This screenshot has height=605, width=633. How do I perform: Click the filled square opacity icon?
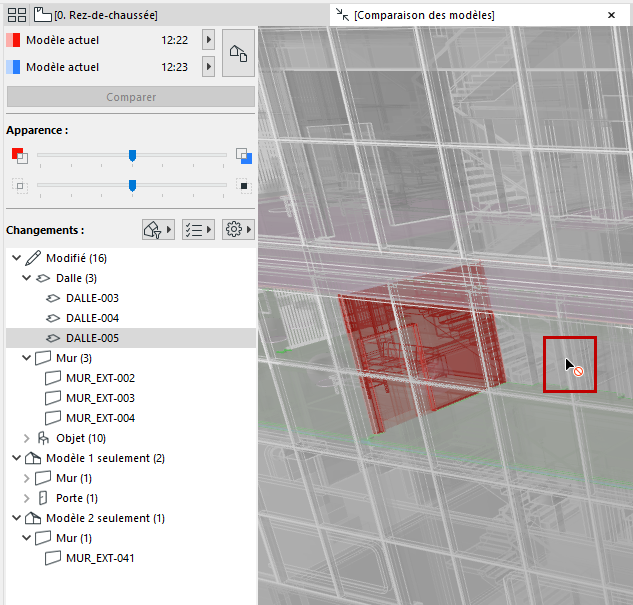coord(244,186)
